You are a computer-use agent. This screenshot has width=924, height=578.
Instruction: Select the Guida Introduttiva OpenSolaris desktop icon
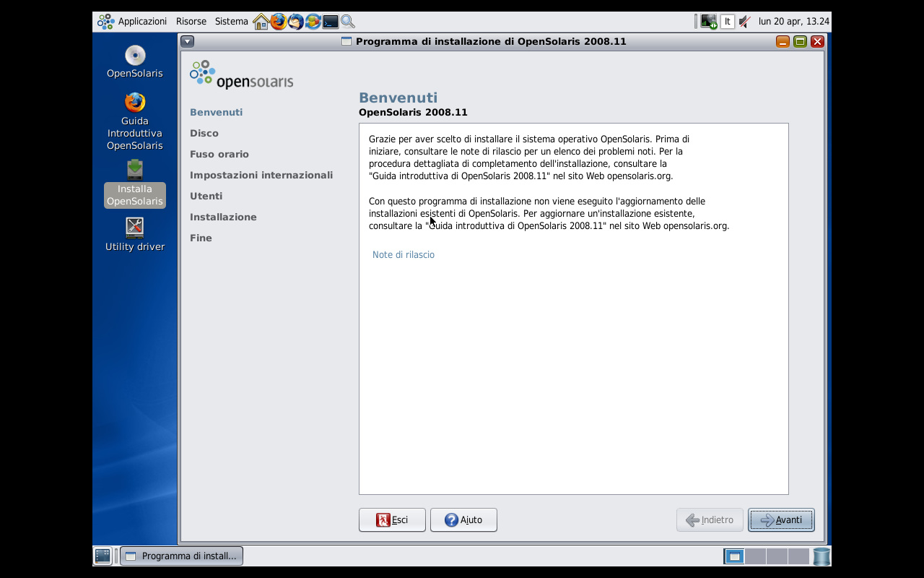135,121
